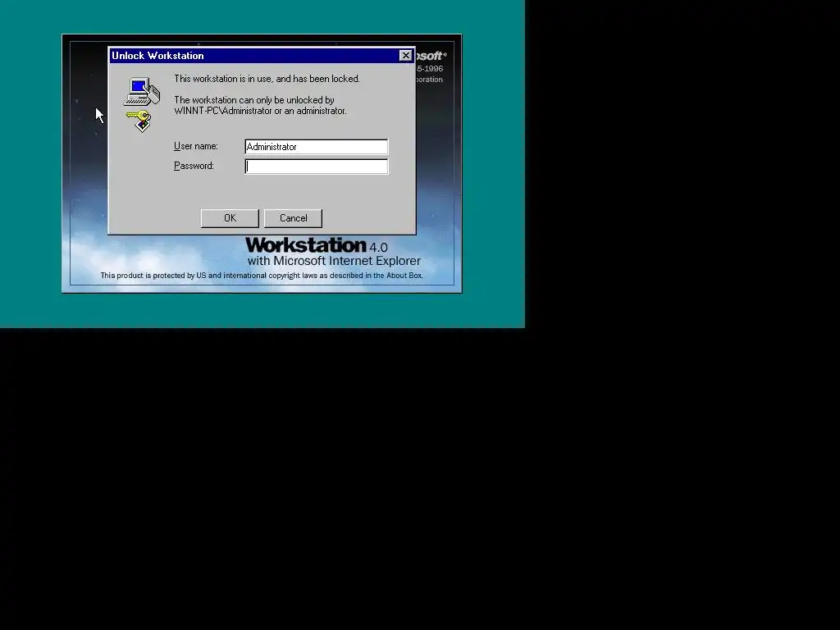Focus the Password input field
The height and width of the screenshot is (630, 840).
tap(316, 167)
